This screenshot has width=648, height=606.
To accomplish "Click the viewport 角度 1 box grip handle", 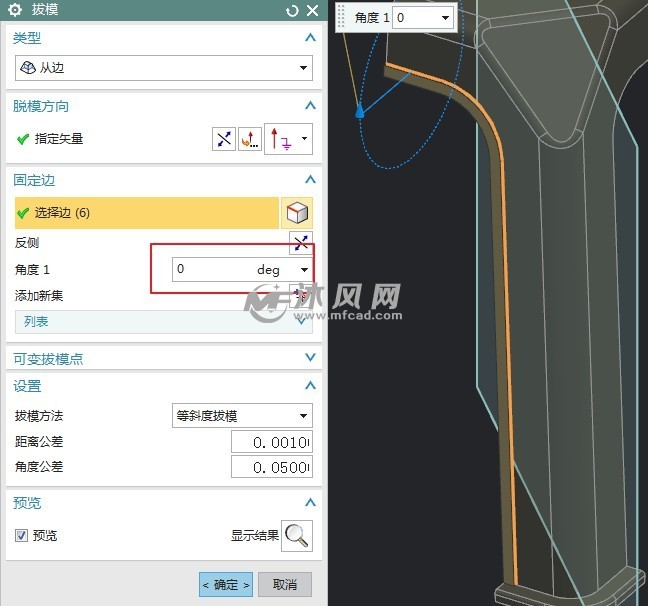I will click(x=341, y=17).
